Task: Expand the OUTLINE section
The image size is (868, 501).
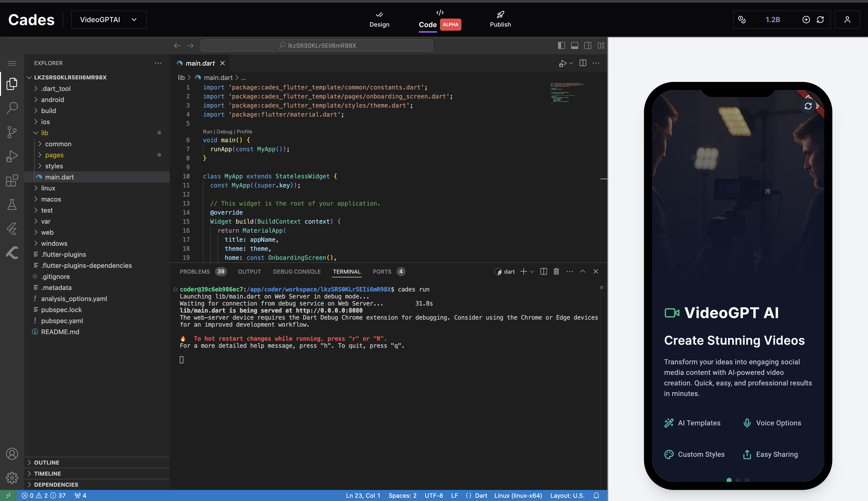Action: (97, 463)
